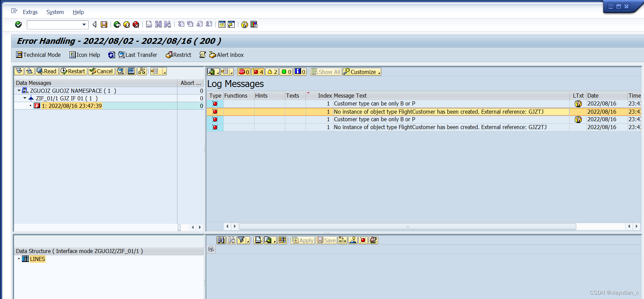This screenshot has width=644, height=299.
Task: Toggle the blue info messages filter showing 0
Action: tap(300, 72)
